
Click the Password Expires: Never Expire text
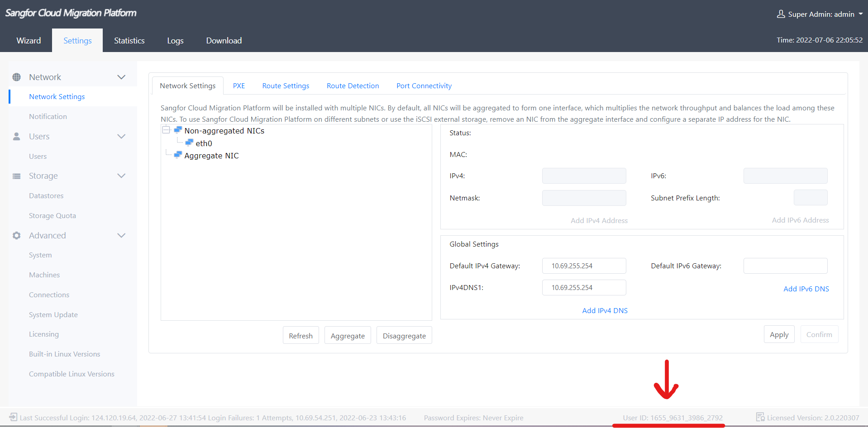click(473, 418)
